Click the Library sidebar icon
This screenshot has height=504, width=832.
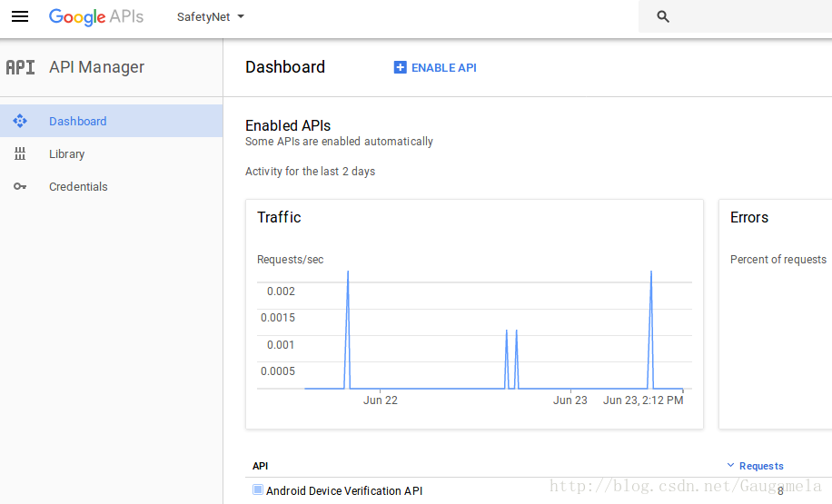point(20,153)
